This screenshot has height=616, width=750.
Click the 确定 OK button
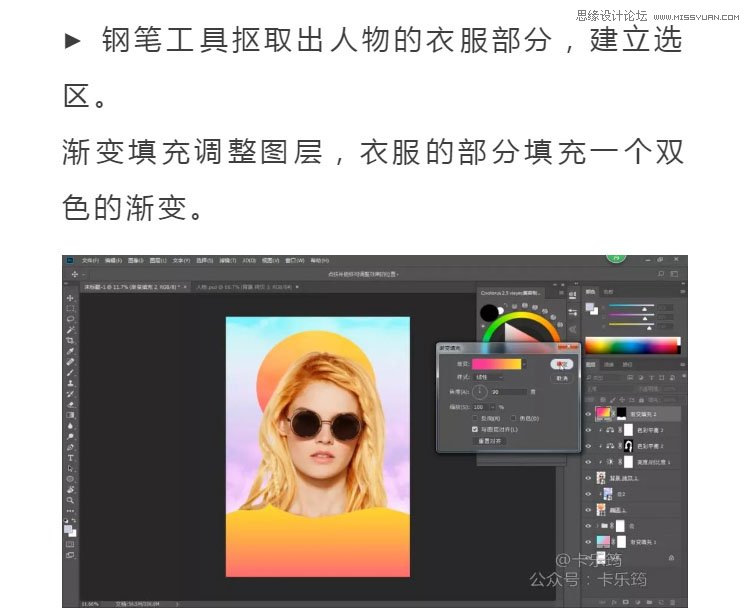(x=562, y=365)
